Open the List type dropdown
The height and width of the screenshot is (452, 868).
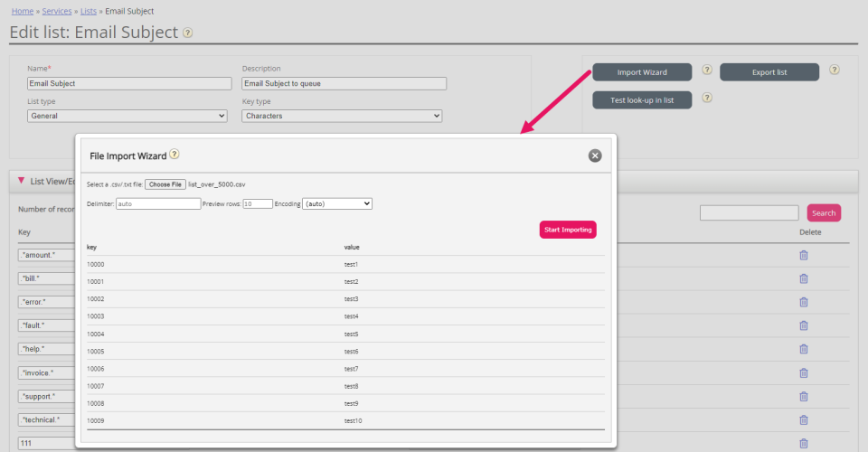(x=127, y=116)
